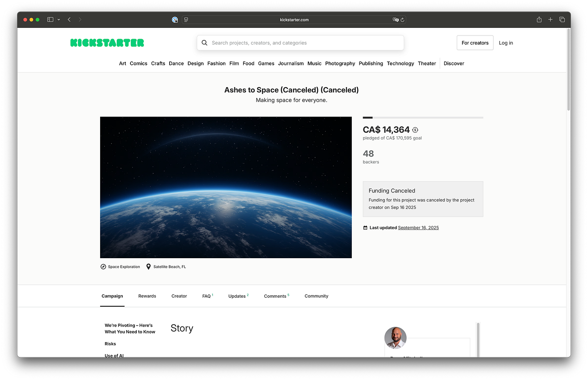Click the Story heading
Viewport: 588px width, 380px height.
182,328
